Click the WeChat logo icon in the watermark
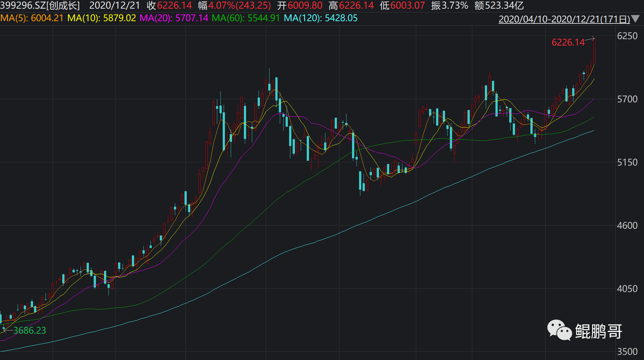This screenshot has height=360, width=644. 559,330
